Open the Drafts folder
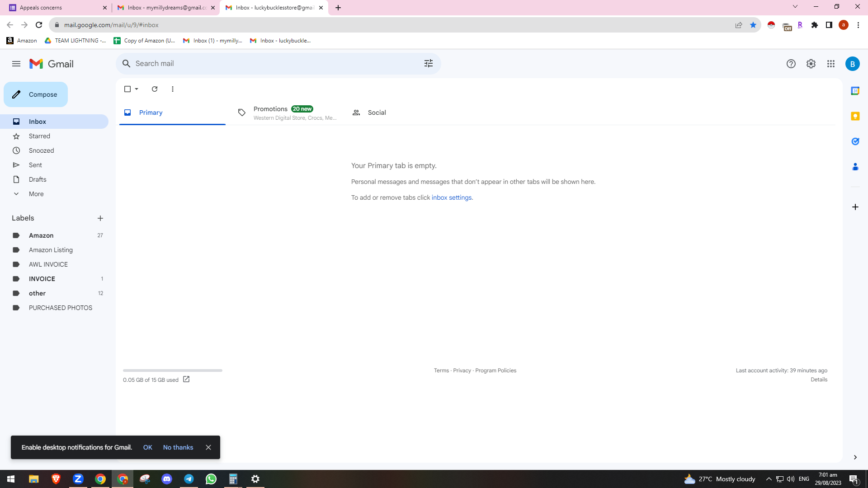This screenshot has width=868, height=488. point(54,179)
